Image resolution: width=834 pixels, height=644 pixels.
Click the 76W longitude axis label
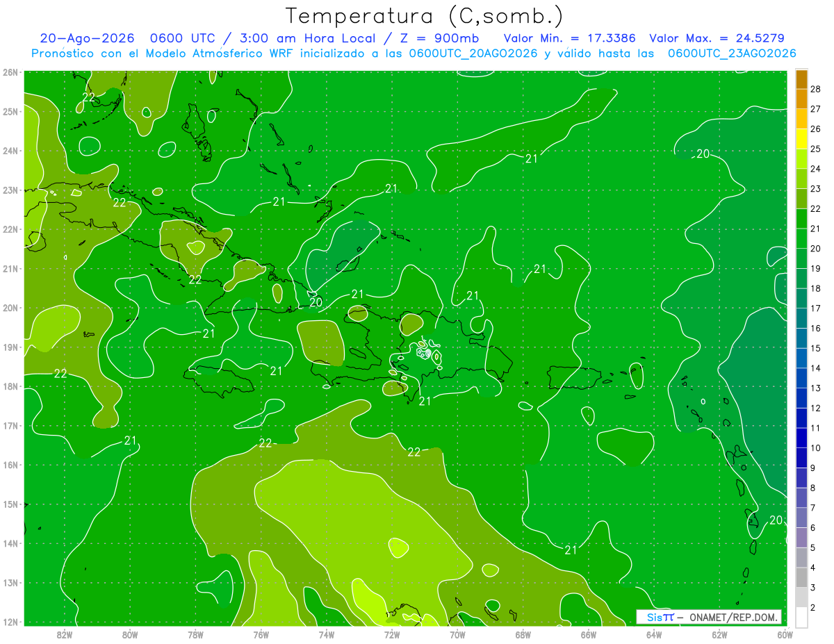pos(261,634)
